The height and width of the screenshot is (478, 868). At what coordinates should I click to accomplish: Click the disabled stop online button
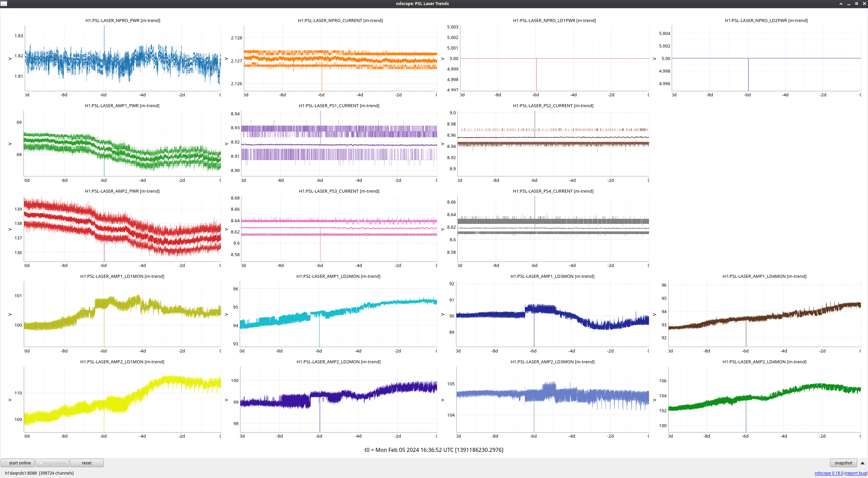tap(53, 463)
